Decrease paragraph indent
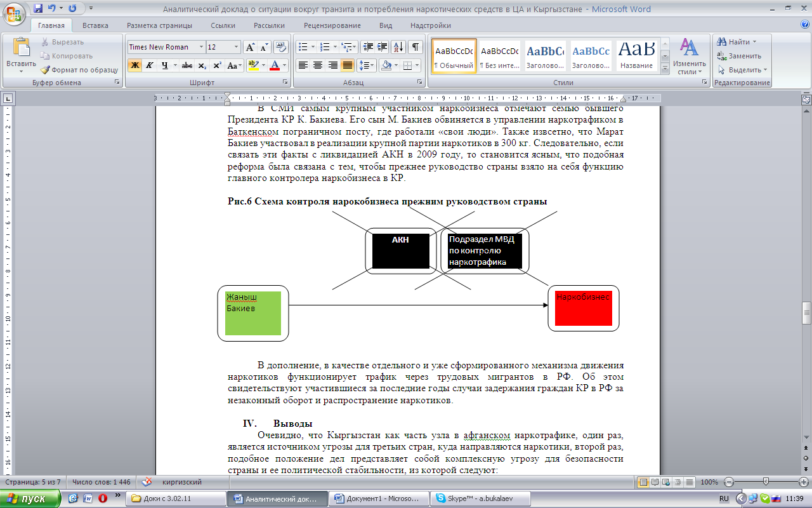This screenshot has height=508, width=812. 368,47
